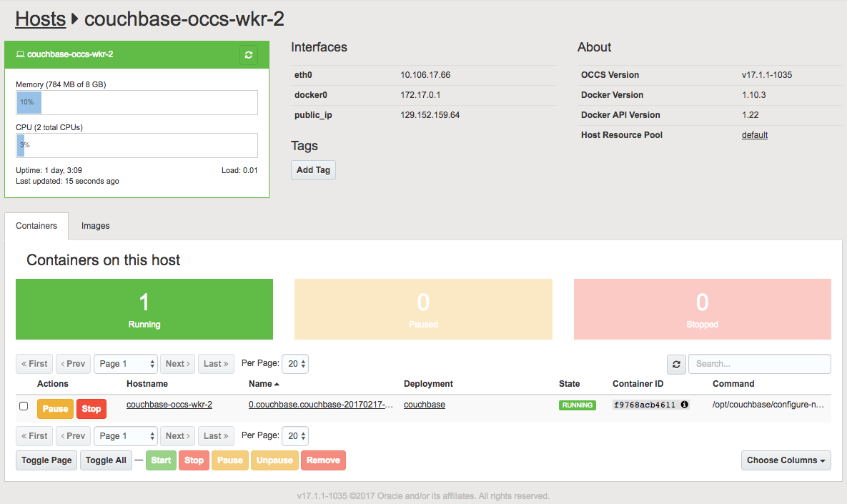Image resolution: width=847 pixels, height=504 pixels.
Task: Refresh the host metrics card
Action: point(249,54)
